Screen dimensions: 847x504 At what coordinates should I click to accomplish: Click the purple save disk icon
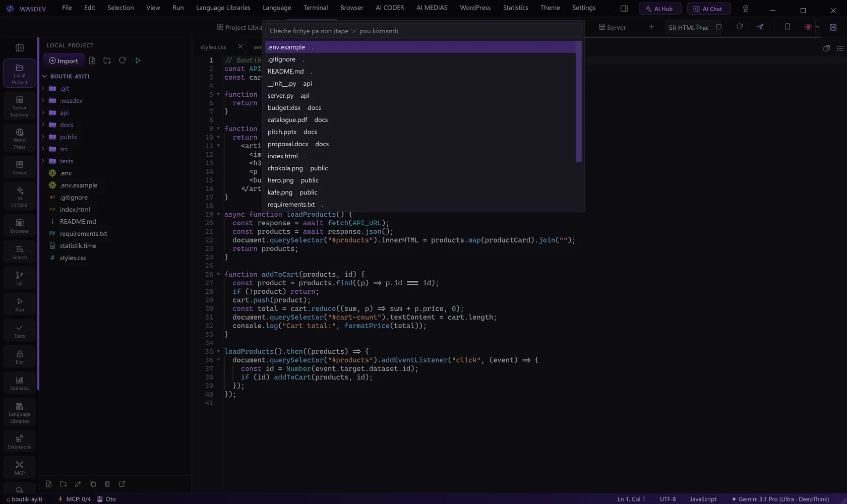[x=833, y=27]
